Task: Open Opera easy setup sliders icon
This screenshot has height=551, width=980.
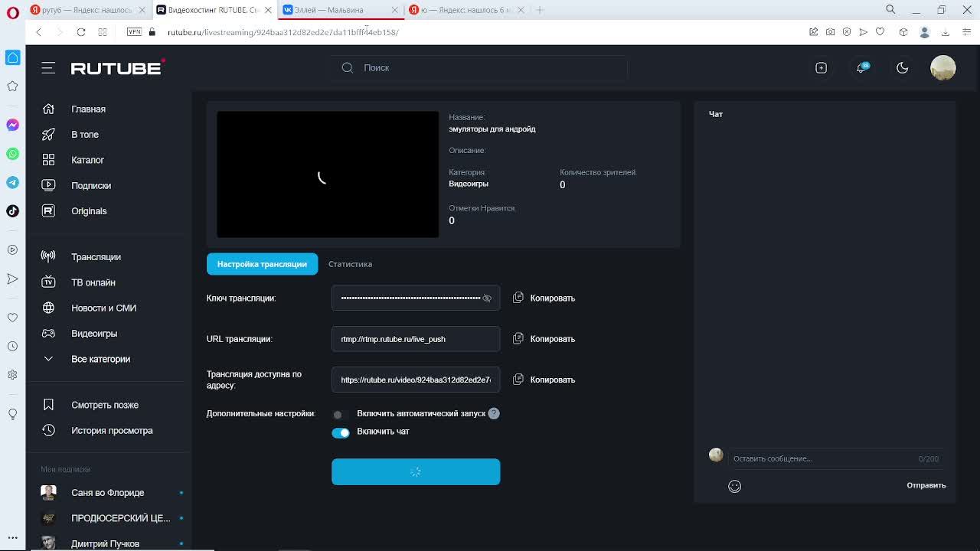Action: tap(966, 32)
